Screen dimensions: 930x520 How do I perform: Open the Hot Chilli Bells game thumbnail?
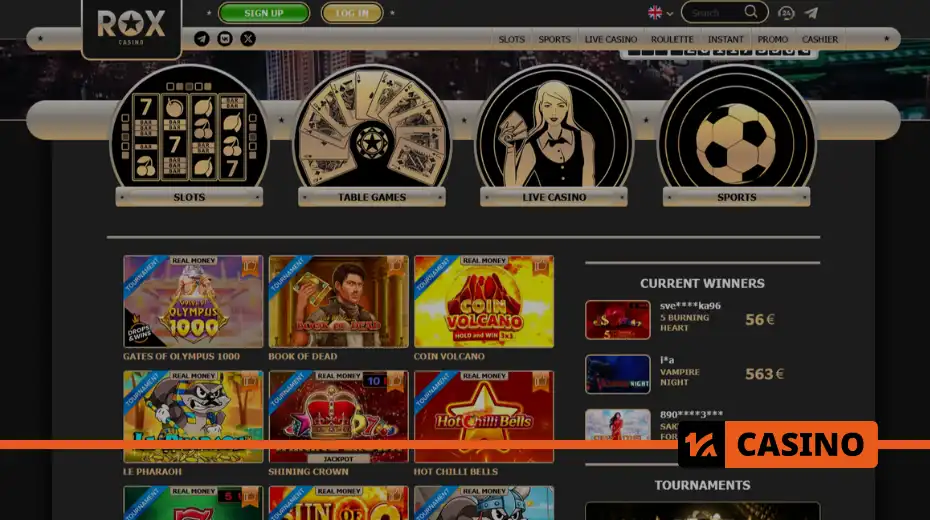coord(483,417)
